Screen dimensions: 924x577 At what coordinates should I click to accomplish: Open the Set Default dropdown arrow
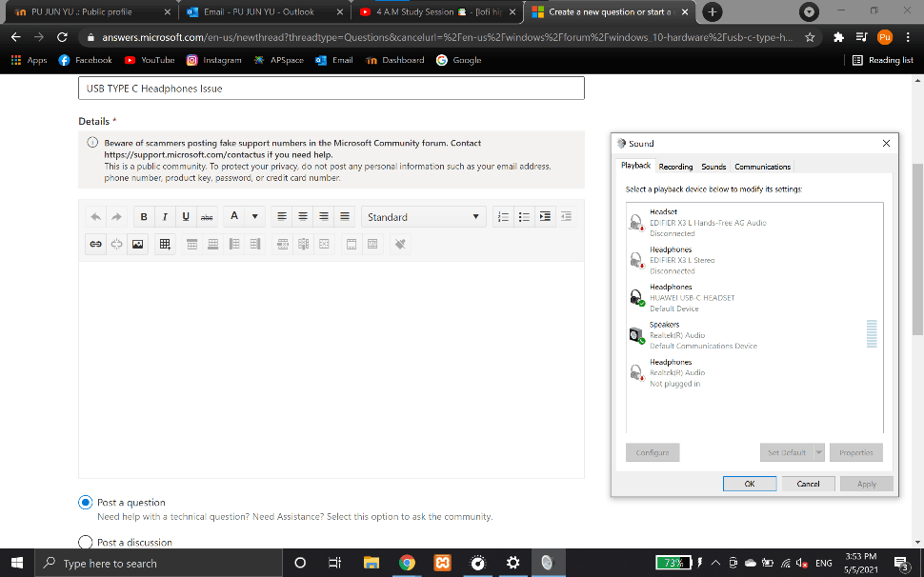coord(818,452)
